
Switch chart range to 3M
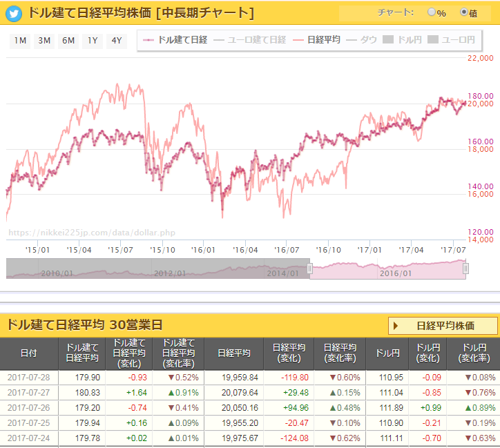point(44,41)
